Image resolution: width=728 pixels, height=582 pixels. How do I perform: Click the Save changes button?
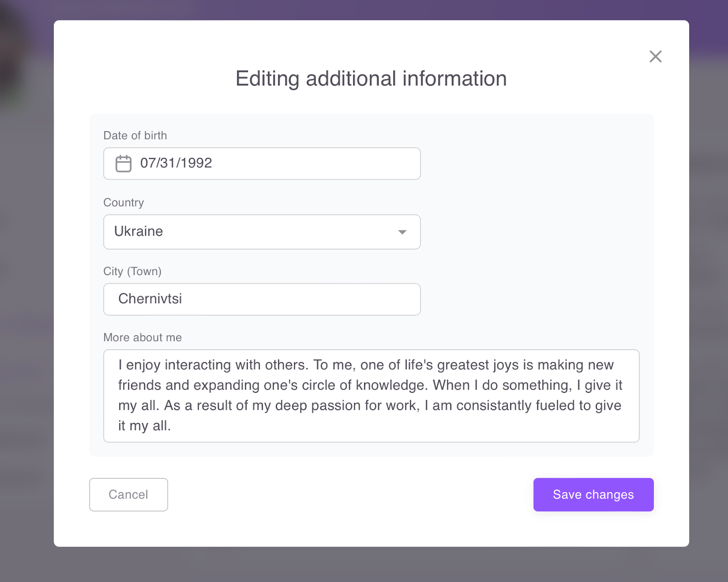593,495
